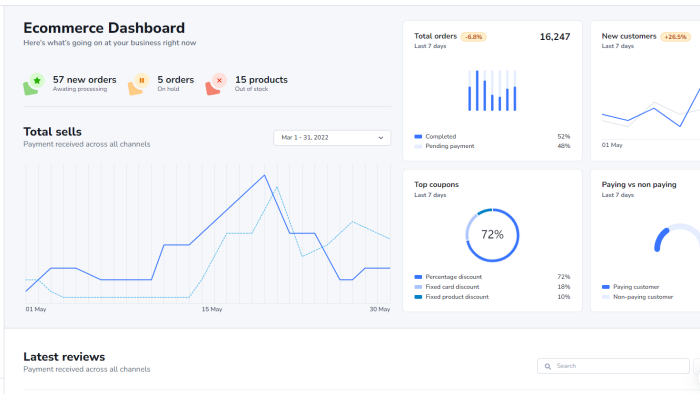
Task: Click the payment subtitle under Latest reviews
Action: (87, 369)
